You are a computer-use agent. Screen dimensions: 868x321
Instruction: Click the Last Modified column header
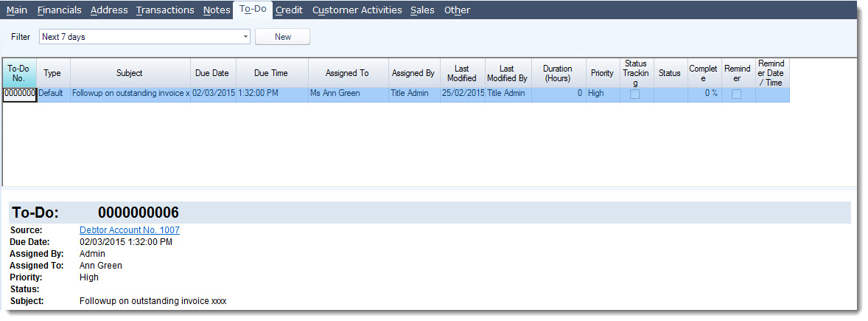[x=462, y=72]
